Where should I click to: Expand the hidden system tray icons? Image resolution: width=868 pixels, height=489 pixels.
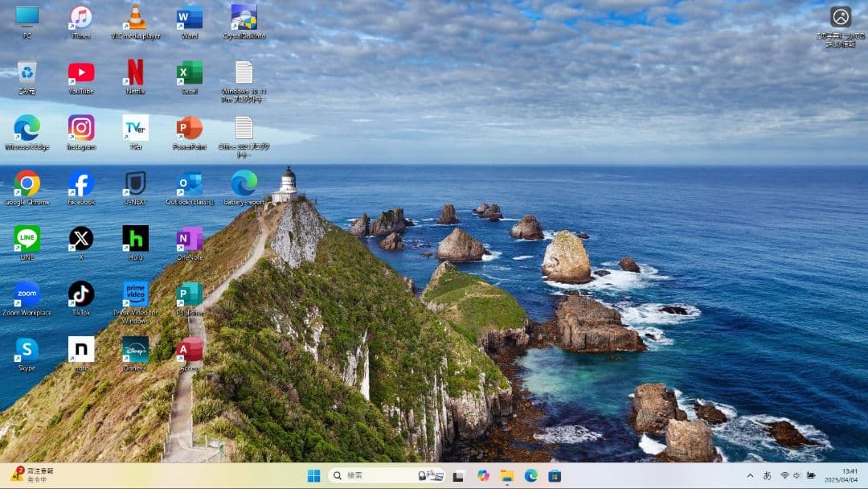pos(750,476)
